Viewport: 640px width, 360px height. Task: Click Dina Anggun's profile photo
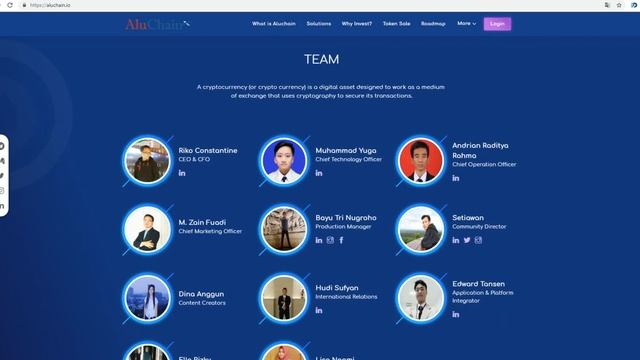click(147, 298)
